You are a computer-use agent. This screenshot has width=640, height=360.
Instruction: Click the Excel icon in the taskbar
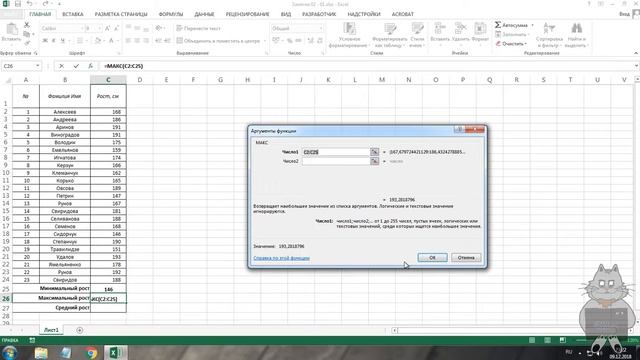[x=116, y=353]
